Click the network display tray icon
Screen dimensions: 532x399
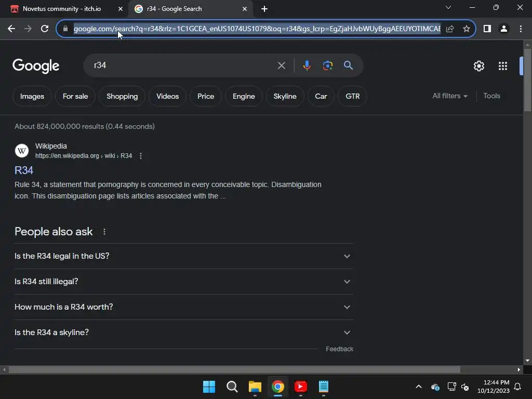tap(451, 387)
